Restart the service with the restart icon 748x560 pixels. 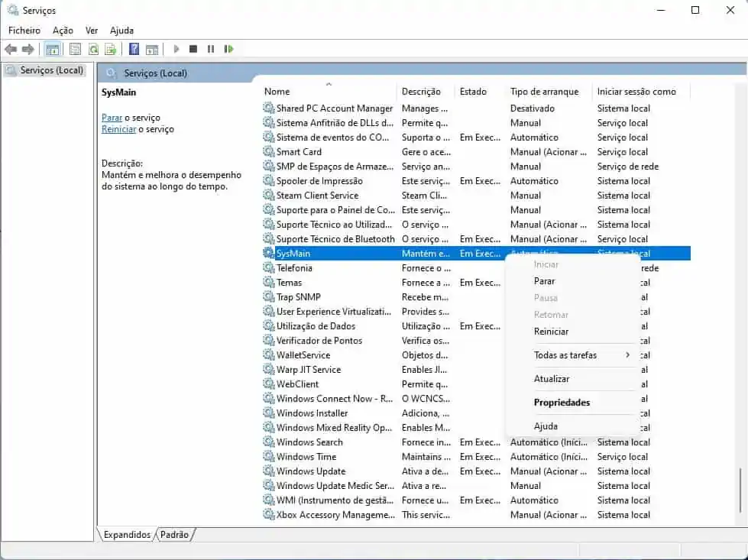(229, 49)
